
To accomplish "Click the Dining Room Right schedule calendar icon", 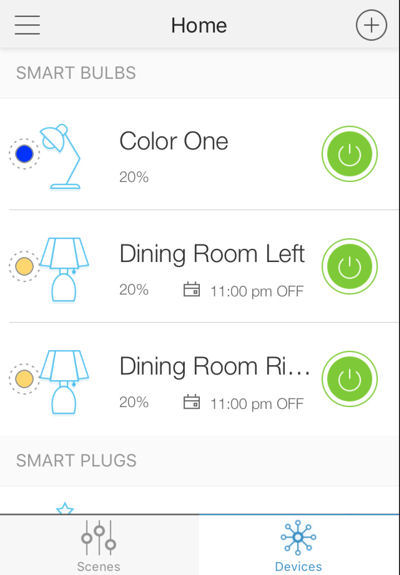I will [192, 402].
